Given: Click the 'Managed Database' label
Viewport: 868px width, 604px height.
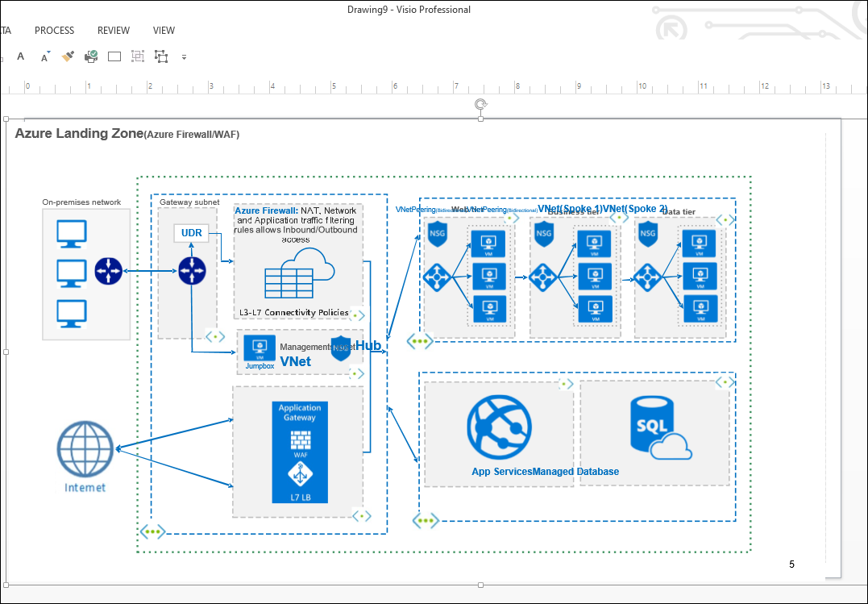Looking at the screenshot, I should (x=575, y=472).
